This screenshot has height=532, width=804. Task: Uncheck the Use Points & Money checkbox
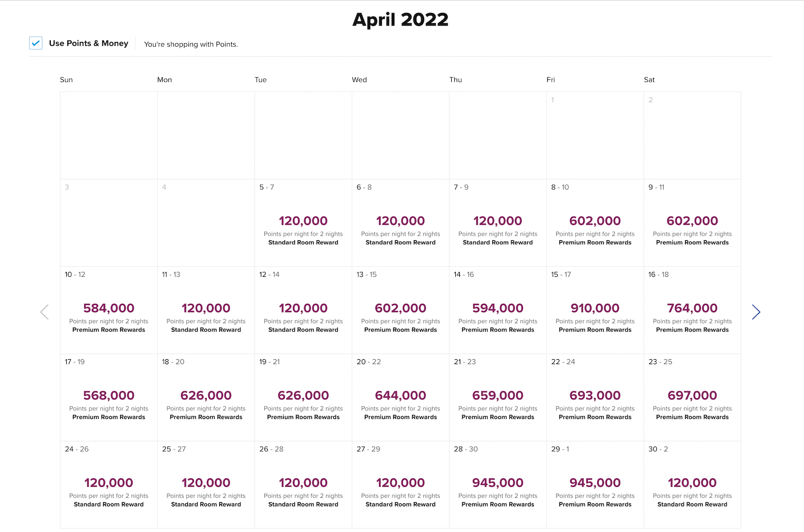tap(36, 43)
